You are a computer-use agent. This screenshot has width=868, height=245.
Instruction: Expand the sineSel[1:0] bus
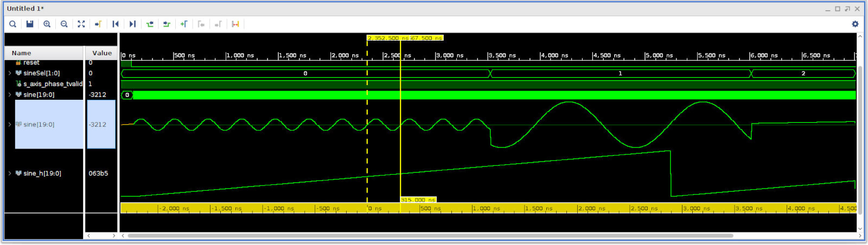pyautogui.click(x=10, y=73)
